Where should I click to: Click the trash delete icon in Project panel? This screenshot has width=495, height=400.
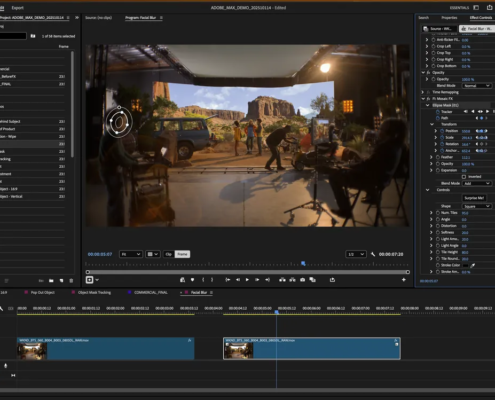(x=71, y=281)
